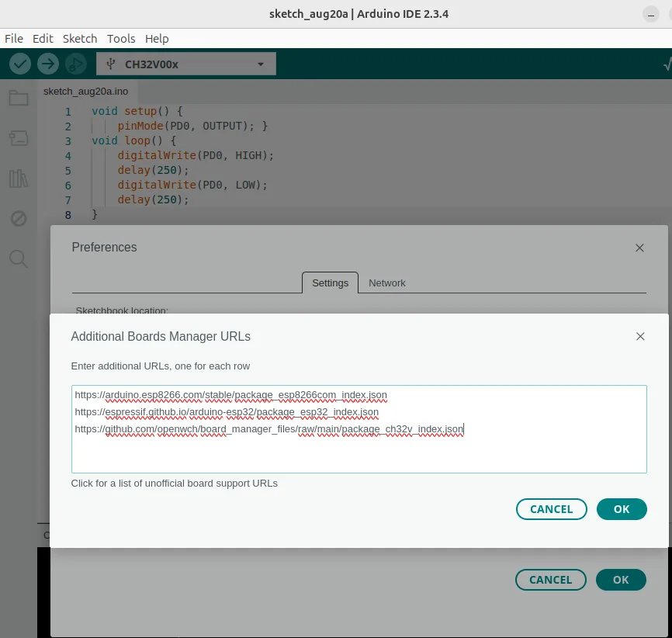Click OK in the Preferences dialog
The image size is (672, 638).
coord(621,580)
